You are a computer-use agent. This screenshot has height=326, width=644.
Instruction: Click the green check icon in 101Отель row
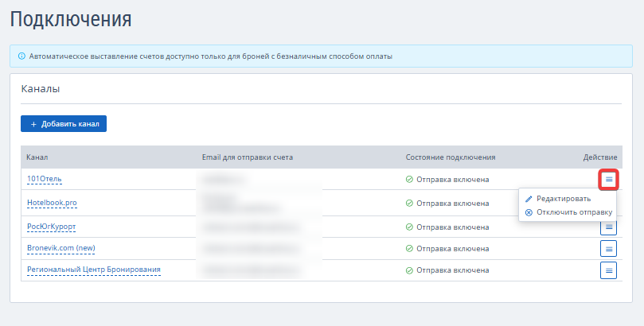pyautogui.click(x=409, y=180)
